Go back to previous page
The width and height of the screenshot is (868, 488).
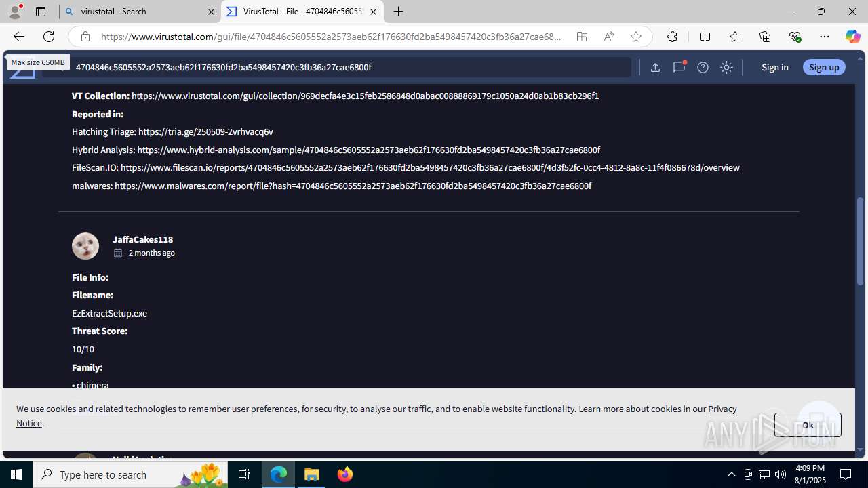[x=18, y=37]
